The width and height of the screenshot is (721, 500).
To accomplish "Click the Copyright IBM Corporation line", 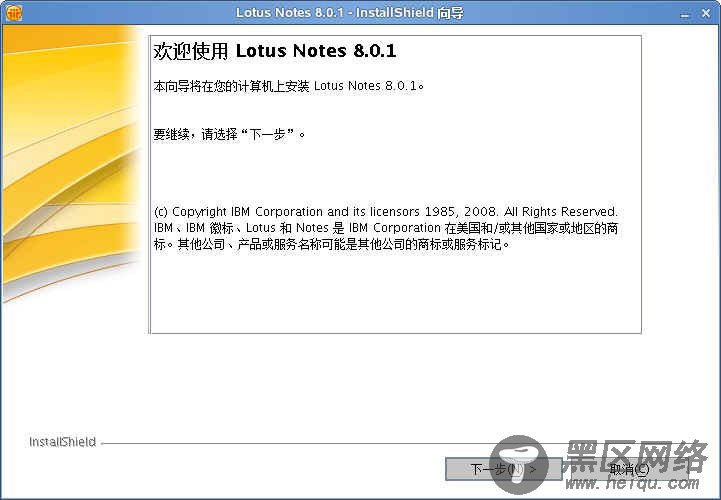I will [385, 212].
